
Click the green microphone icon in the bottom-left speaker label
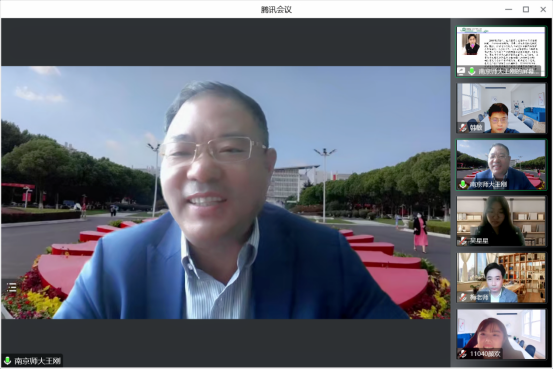pos(7,361)
